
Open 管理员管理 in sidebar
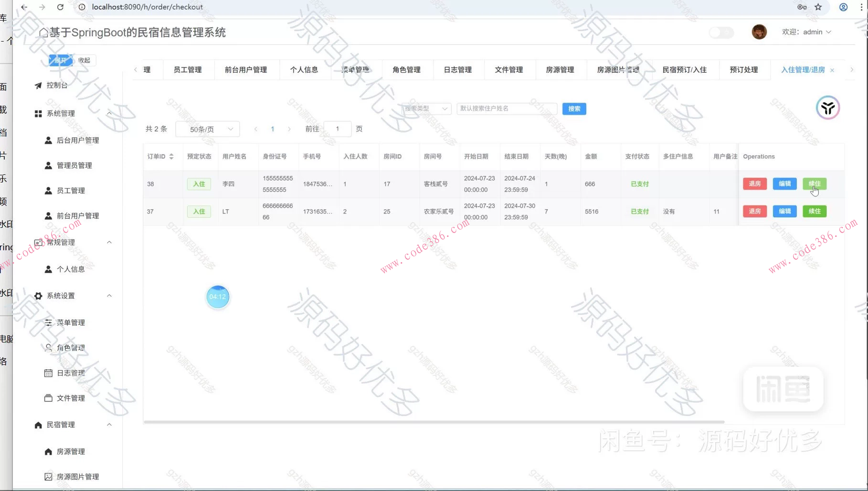click(x=74, y=165)
